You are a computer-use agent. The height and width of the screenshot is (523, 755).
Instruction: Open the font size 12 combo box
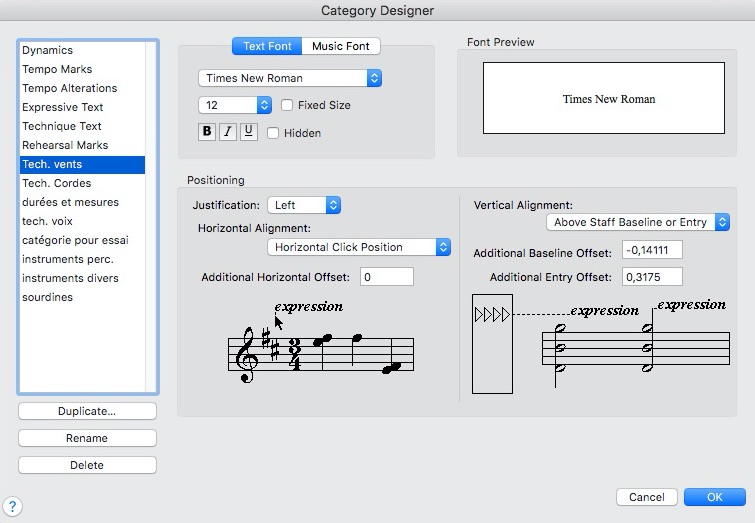[235, 105]
